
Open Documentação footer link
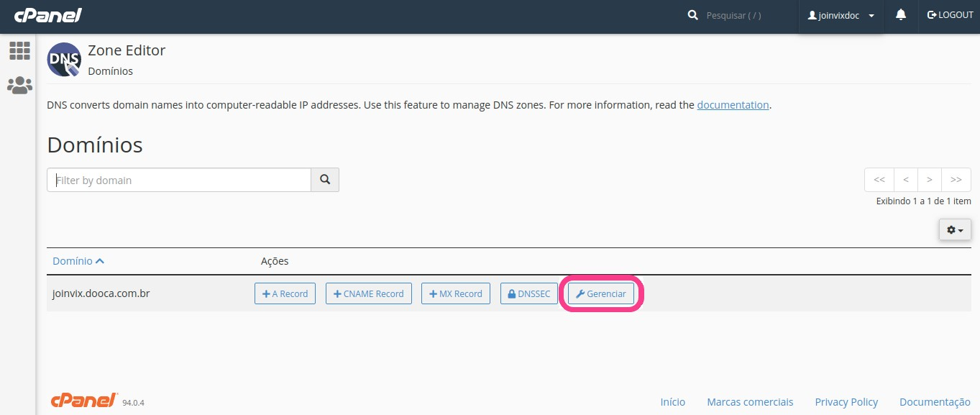click(935, 402)
